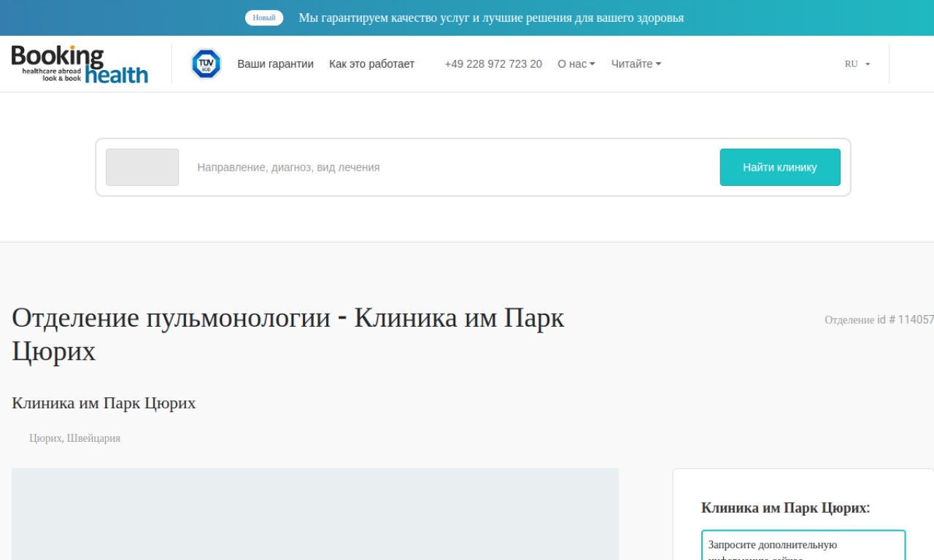This screenshot has height=560, width=934.
Task: Click the 'Найти клинику' button
Action: [x=780, y=167]
